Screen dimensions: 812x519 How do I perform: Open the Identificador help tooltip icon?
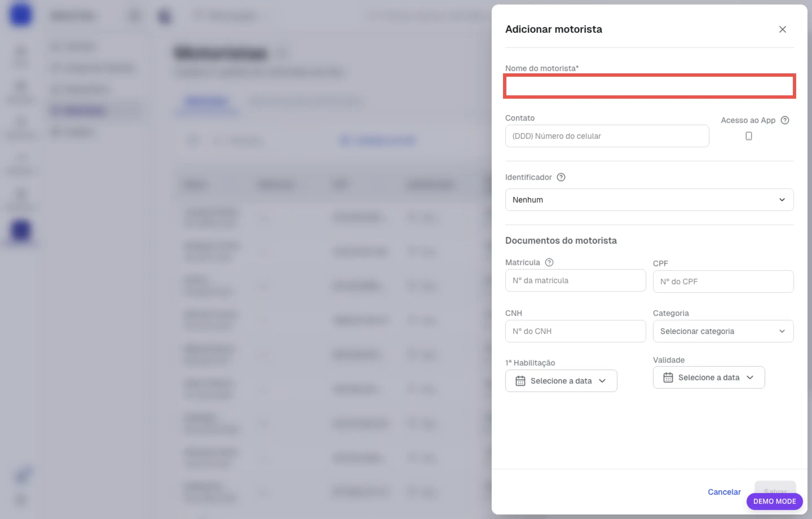tap(561, 177)
